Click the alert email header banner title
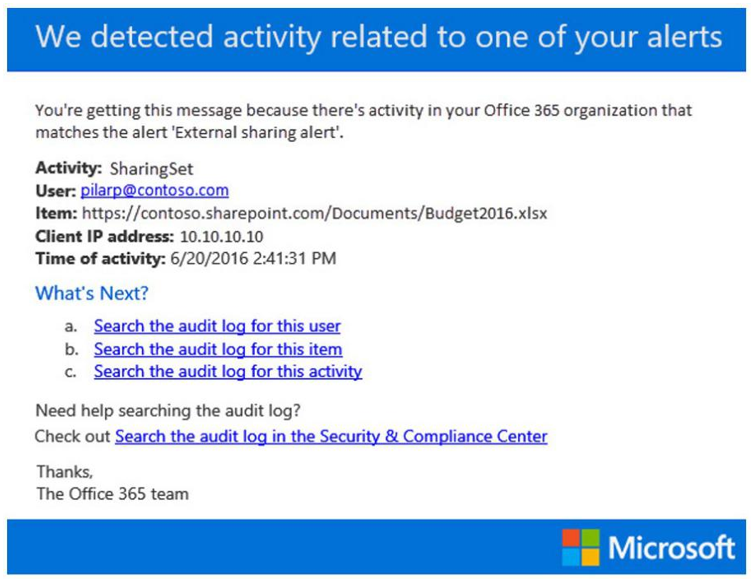Image resolution: width=754 pixels, height=582 pixels. [379, 37]
